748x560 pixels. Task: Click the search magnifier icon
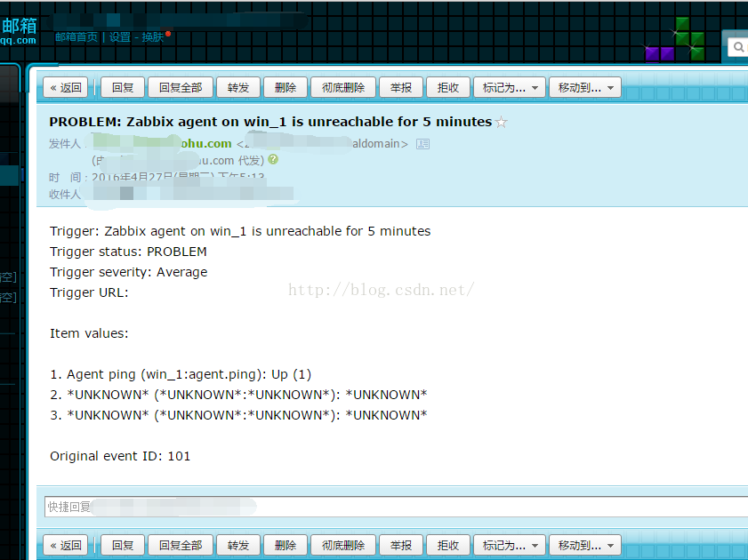(x=738, y=47)
